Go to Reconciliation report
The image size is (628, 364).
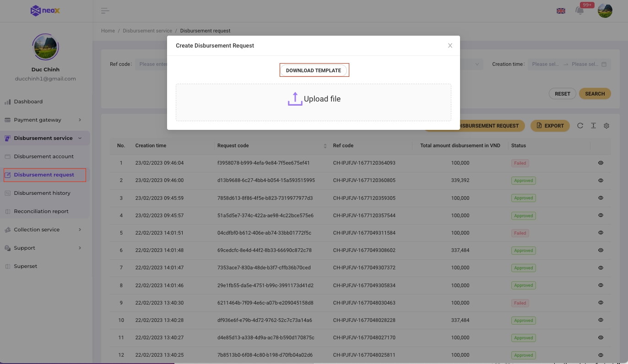(x=41, y=211)
